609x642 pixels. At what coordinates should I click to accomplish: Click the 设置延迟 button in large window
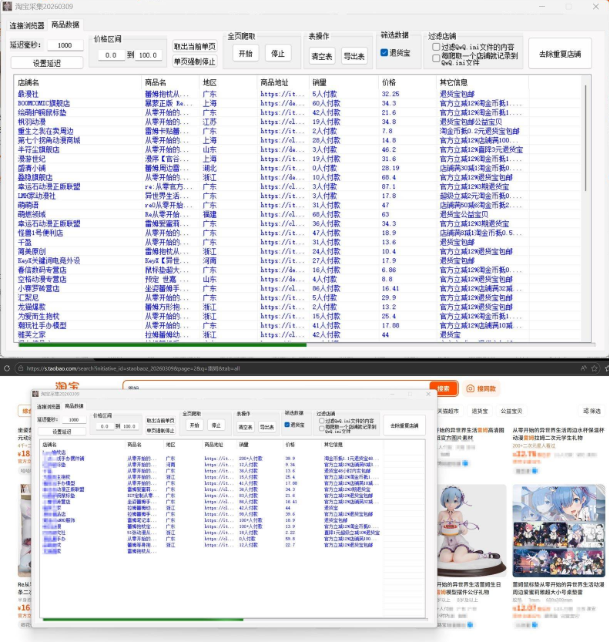(47, 63)
